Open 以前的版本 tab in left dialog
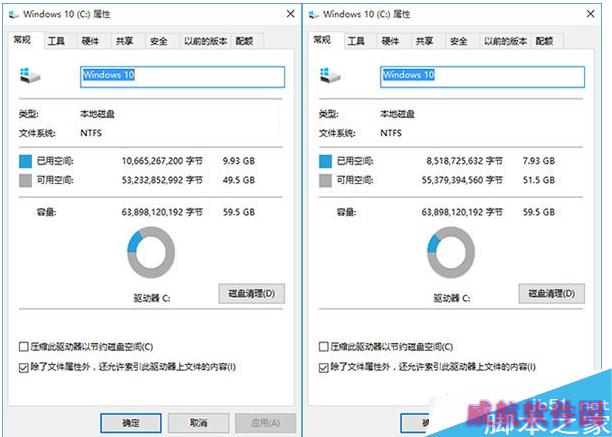Screen dimensions: 612x437 tap(205, 41)
